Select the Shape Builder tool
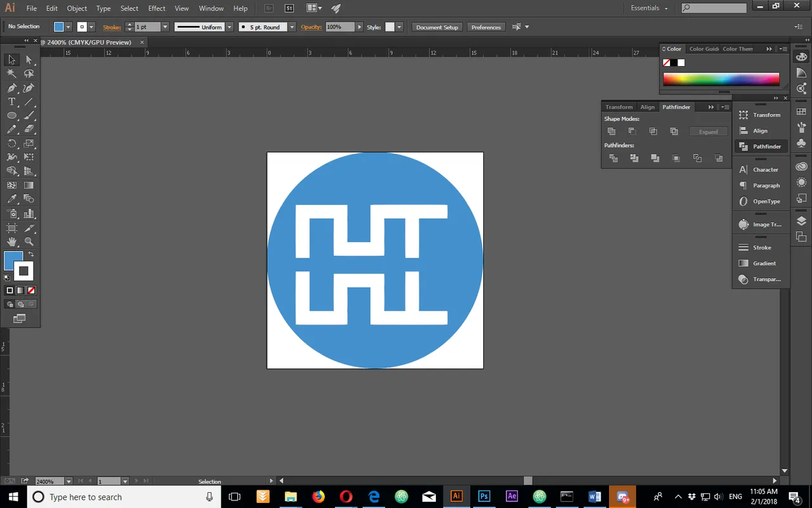Screen dimensions: 812x508 (11, 171)
